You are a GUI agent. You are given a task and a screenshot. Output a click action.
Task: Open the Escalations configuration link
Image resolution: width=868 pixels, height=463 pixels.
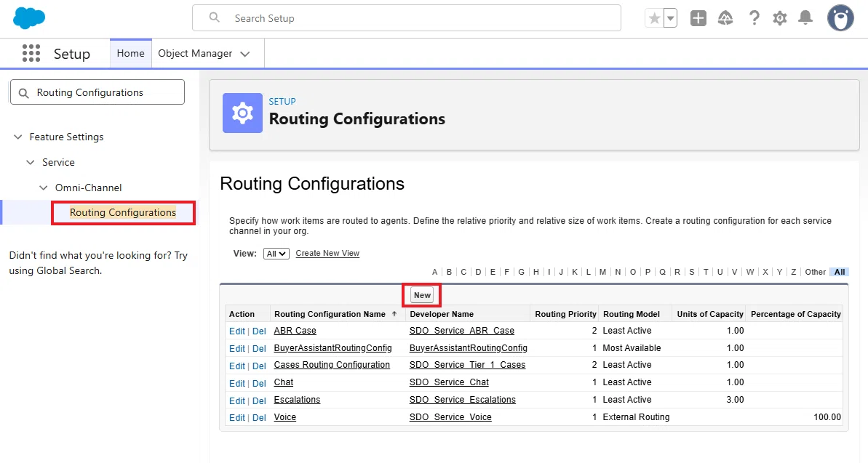297,399
